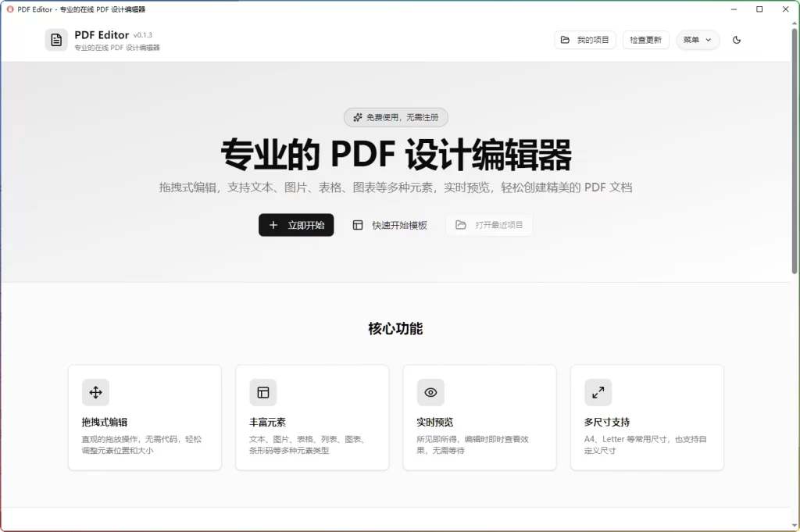Click the diagonal resize icon on 多尺寸支持 card

pyautogui.click(x=598, y=392)
